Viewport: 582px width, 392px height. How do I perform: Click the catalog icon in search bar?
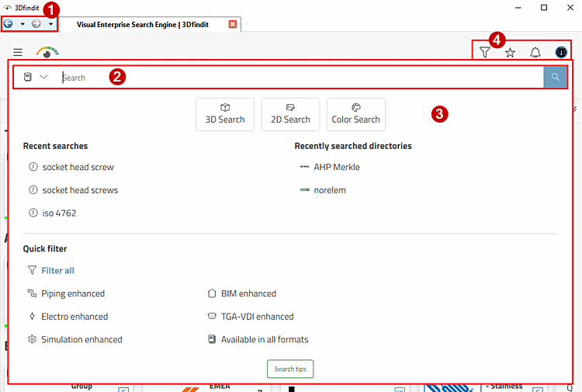[x=27, y=77]
